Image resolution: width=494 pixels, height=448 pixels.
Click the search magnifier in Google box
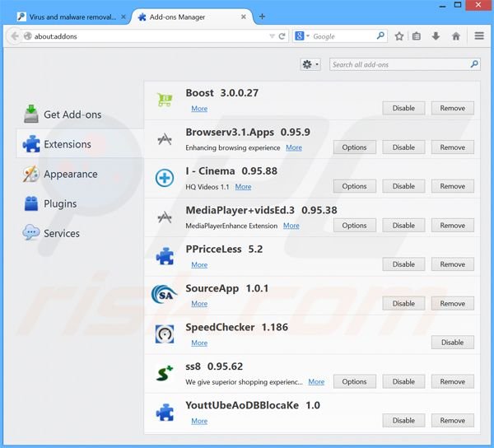(x=380, y=35)
